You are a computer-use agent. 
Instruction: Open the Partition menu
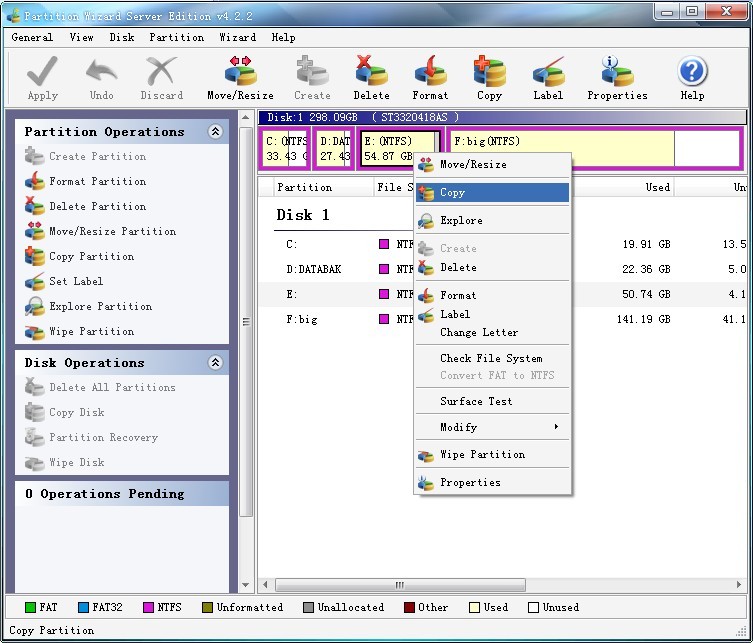176,37
